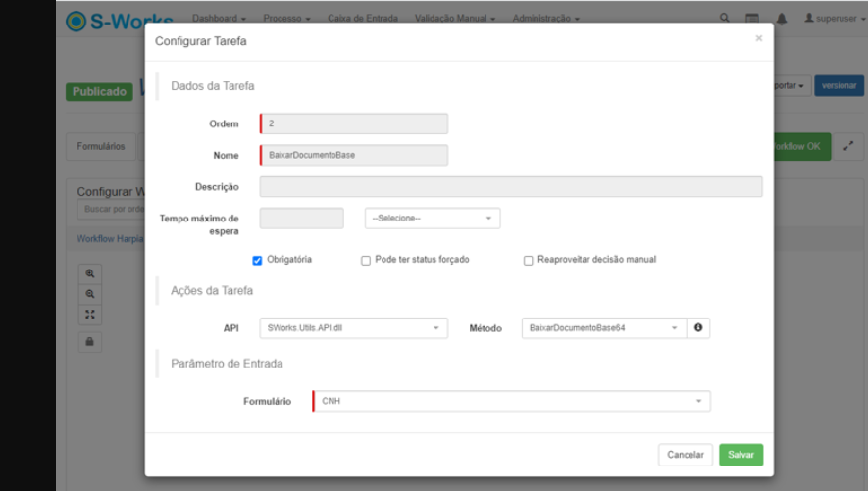The height and width of the screenshot is (491, 868).
Task: Click the info icon beside Método
Action: coord(698,328)
